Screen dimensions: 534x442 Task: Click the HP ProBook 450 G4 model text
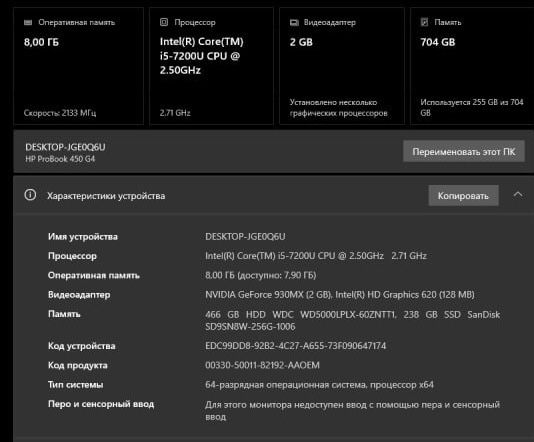tap(60, 159)
